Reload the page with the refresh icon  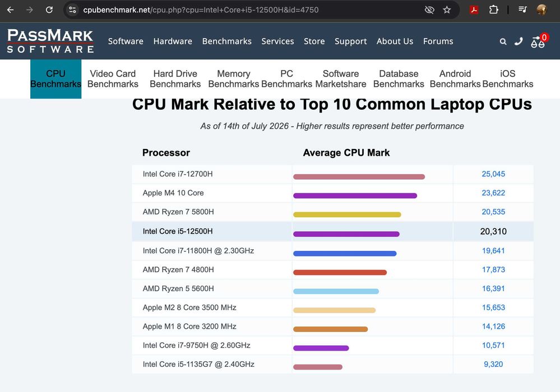[x=49, y=10]
